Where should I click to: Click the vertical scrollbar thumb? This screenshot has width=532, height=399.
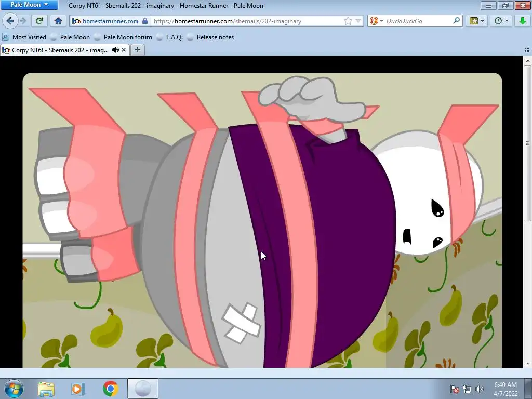[527, 143]
